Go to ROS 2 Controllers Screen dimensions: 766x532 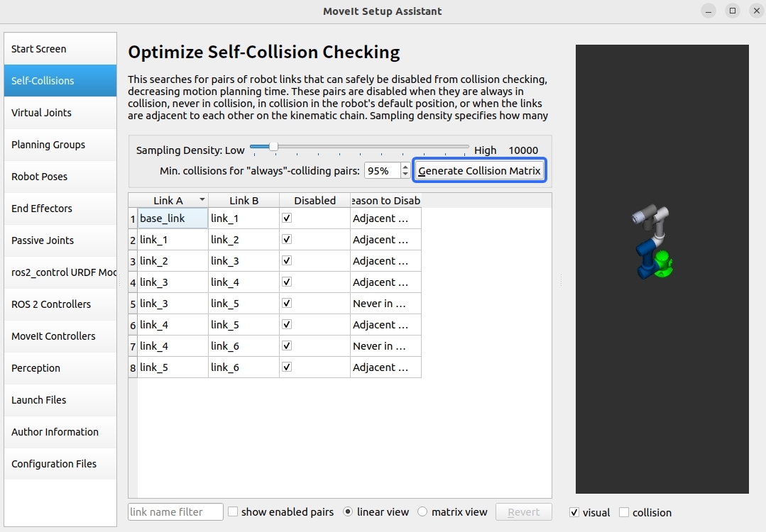coord(60,304)
